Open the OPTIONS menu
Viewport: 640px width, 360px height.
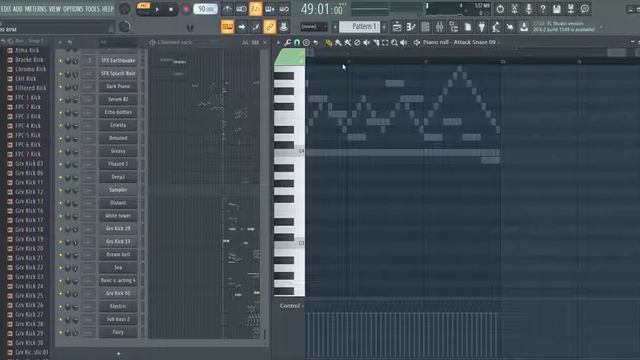73,9
